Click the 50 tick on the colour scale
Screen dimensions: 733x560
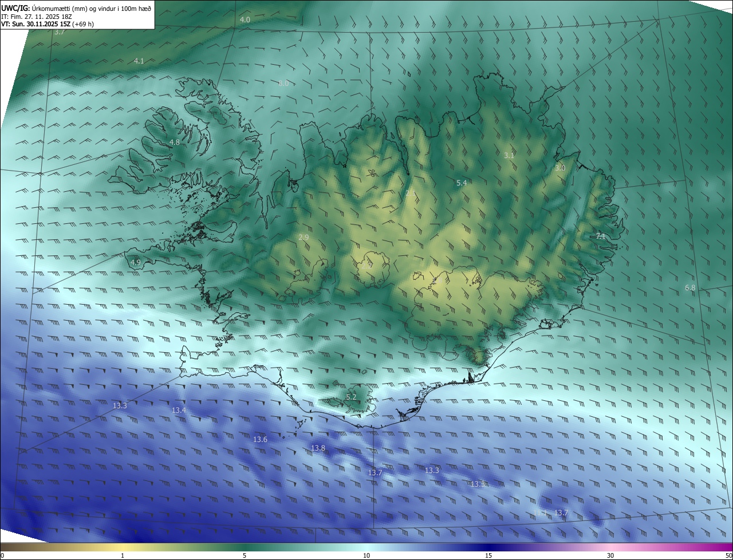point(728,555)
